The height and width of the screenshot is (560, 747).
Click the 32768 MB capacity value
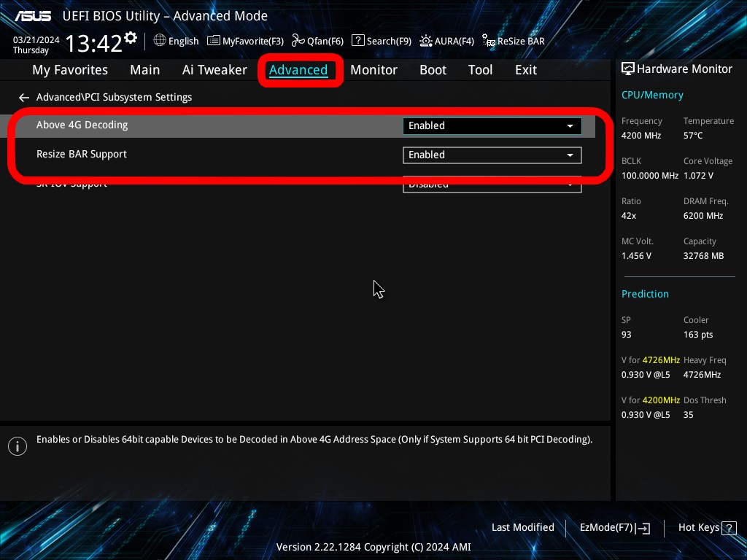(x=703, y=256)
